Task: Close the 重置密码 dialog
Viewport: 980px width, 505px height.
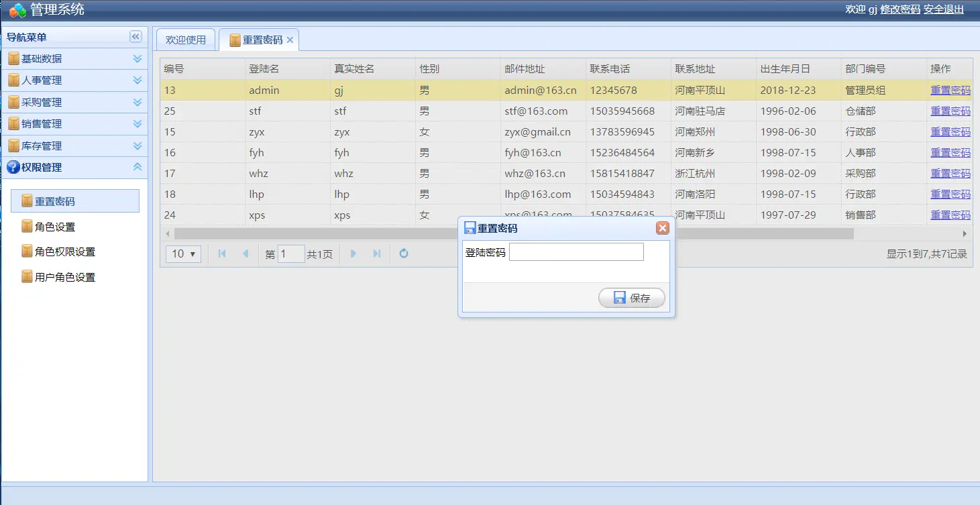Action: point(663,229)
